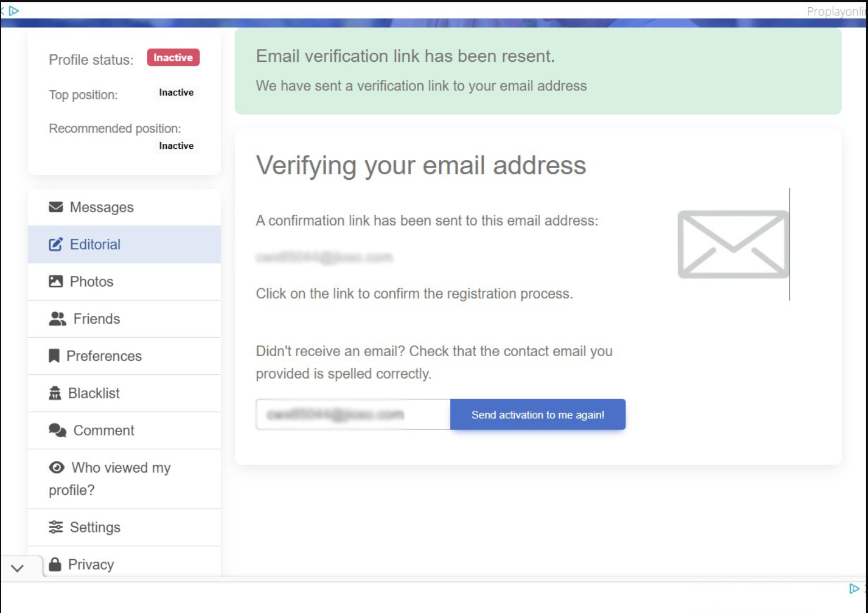Click the eye icon for profile viewers
868x613 pixels.
pyautogui.click(x=57, y=467)
